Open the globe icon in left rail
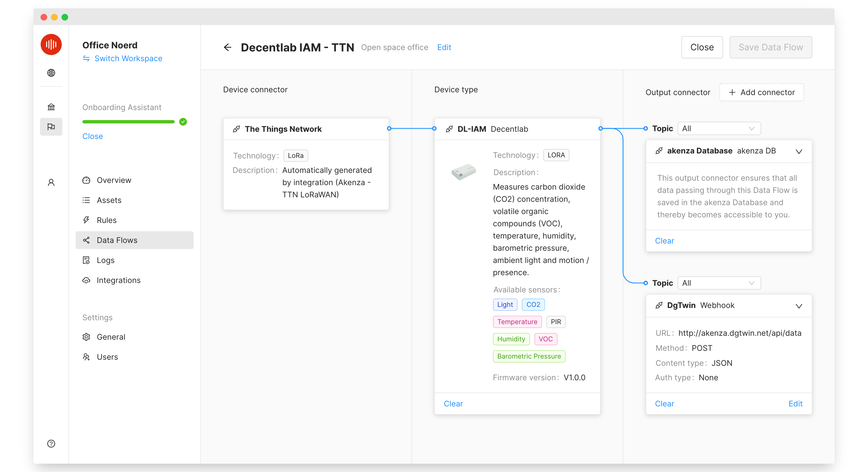 coord(51,73)
